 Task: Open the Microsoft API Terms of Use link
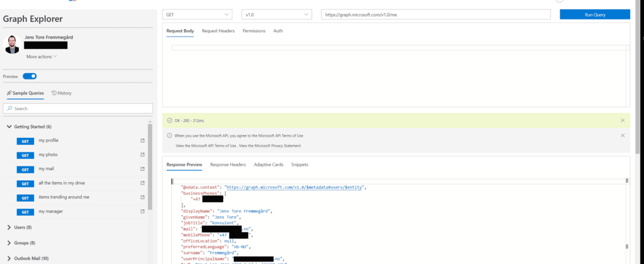tap(206, 146)
